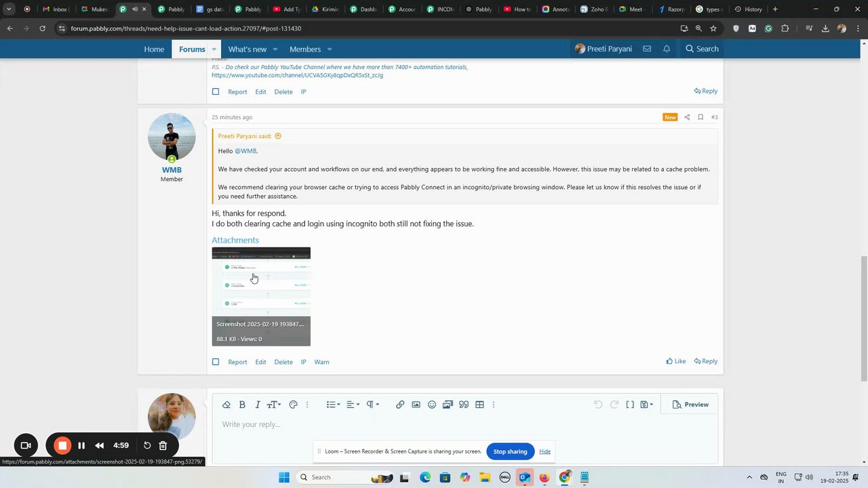Image resolution: width=868 pixels, height=488 pixels.
Task: Open font size dropdown in editor
Action: [274, 405]
